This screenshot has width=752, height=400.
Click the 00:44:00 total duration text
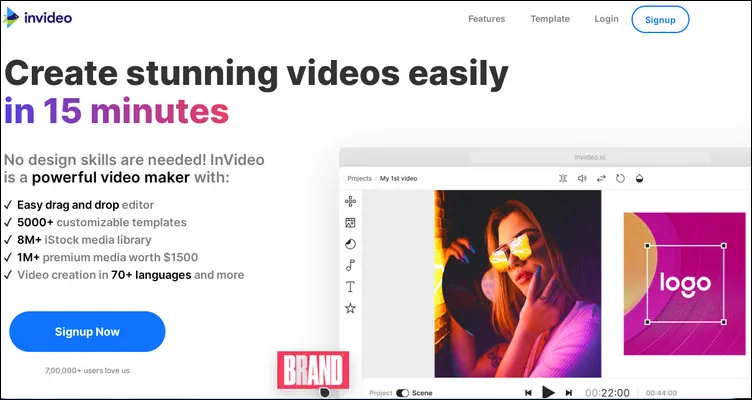click(661, 393)
